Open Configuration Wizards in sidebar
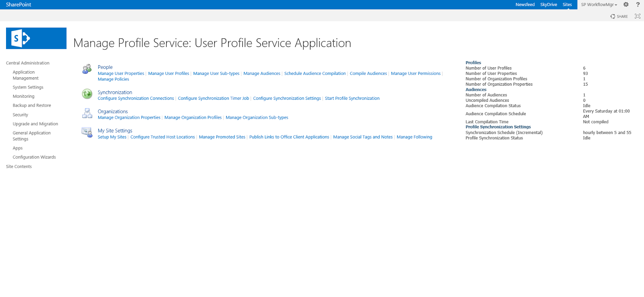Screen dimensions: 644x297 pyautogui.click(x=34, y=157)
